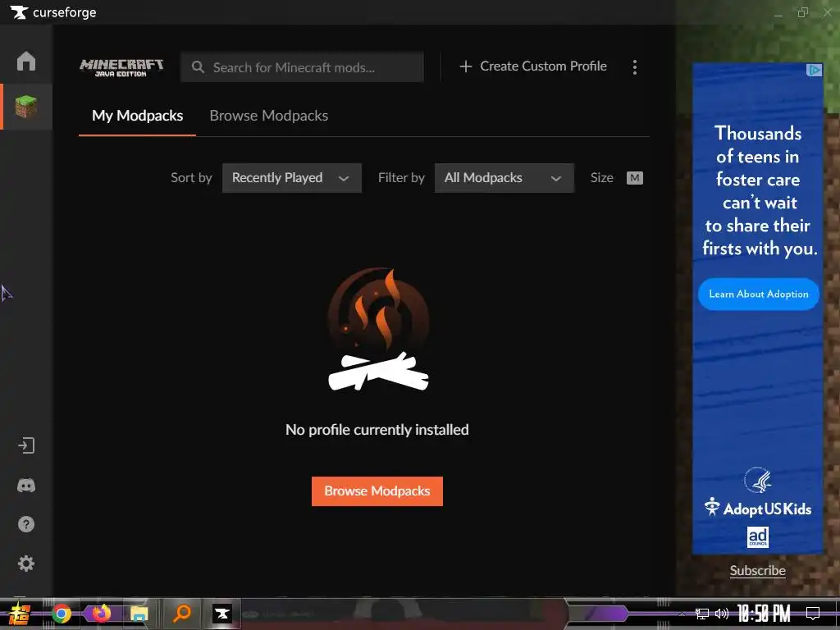Image resolution: width=840 pixels, height=630 pixels.
Task: Click the CurseForge anvil logo in title bar
Action: tap(19, 11)
